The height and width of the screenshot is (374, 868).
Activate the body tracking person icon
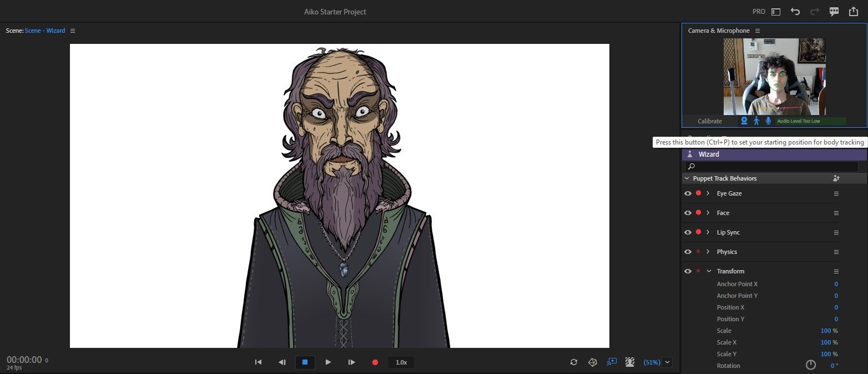(756, 121)
